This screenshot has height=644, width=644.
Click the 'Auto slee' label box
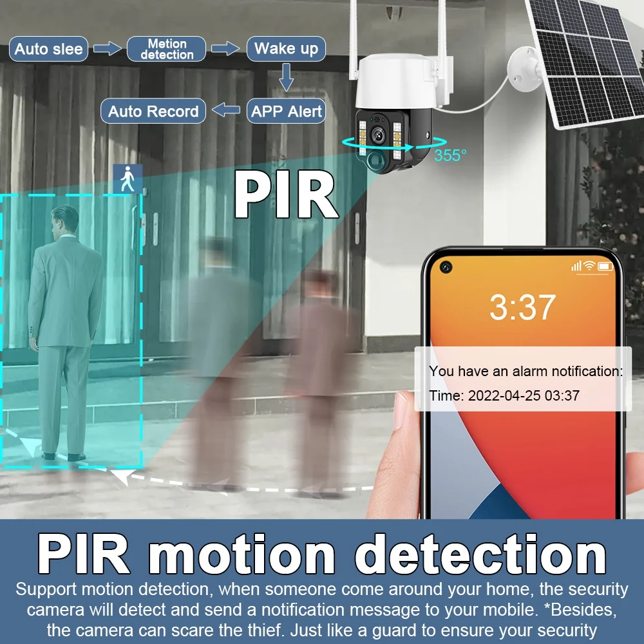click(48, 49)
